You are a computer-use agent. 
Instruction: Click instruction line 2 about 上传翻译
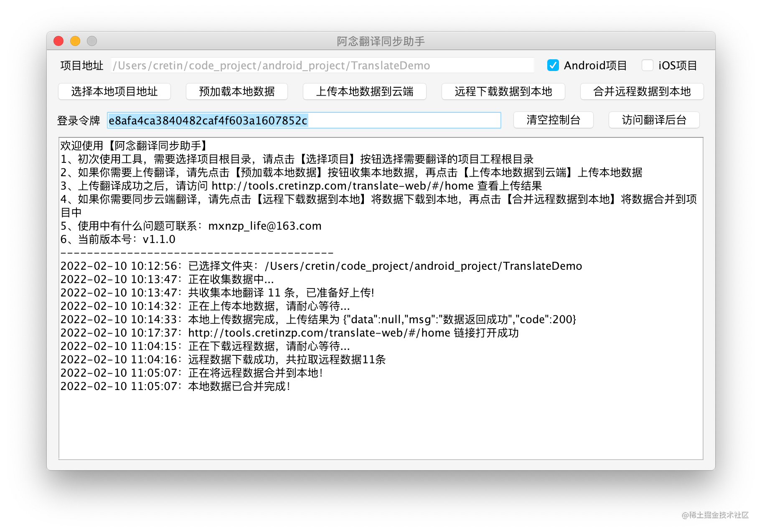[351, 172]
